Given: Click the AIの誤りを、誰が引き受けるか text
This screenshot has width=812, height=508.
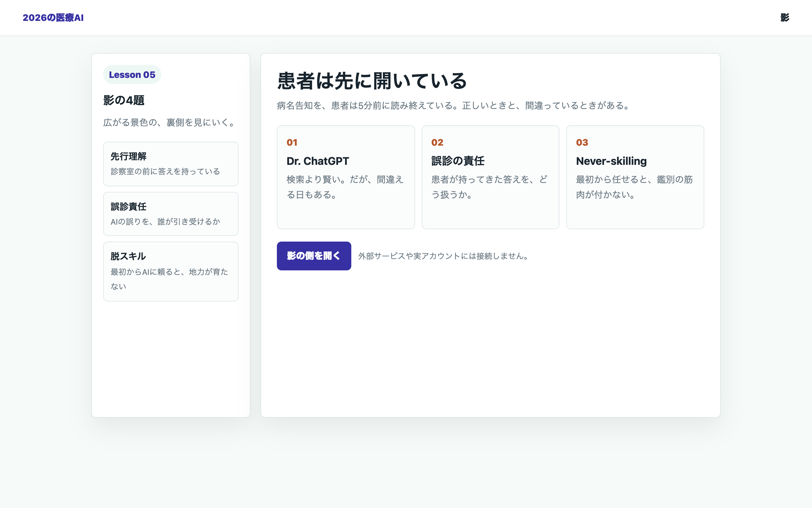Looking at the screenshot, I should (x=166, y=222).
